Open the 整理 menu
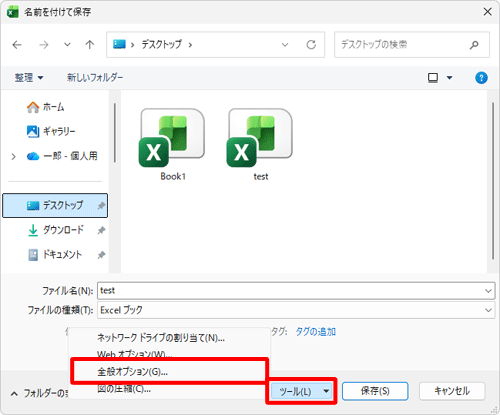 coord(29,78)
